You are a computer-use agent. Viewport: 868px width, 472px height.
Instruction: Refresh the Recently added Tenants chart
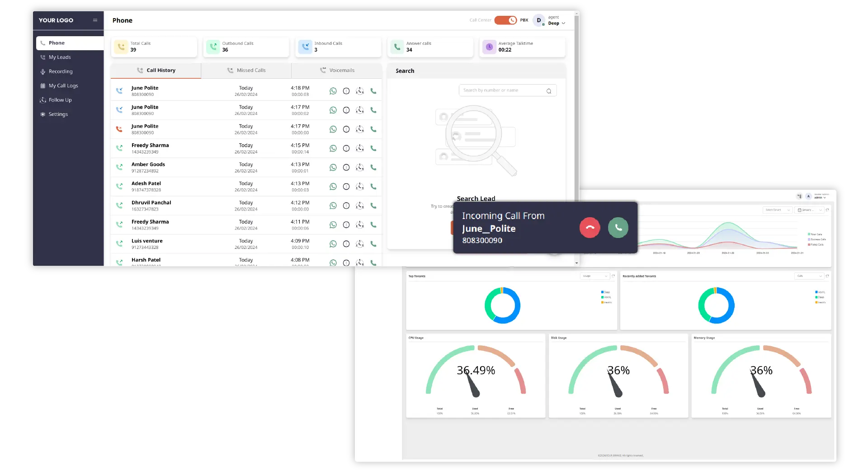coord(827,276)
